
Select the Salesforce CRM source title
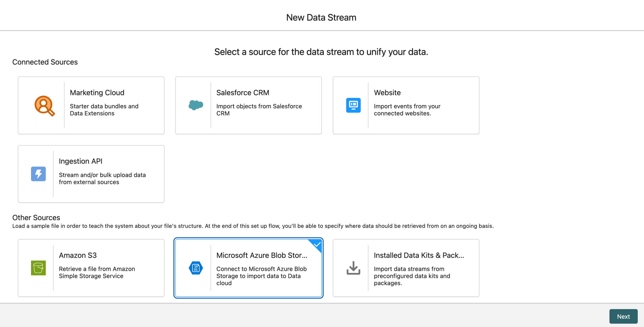[243, 93]
